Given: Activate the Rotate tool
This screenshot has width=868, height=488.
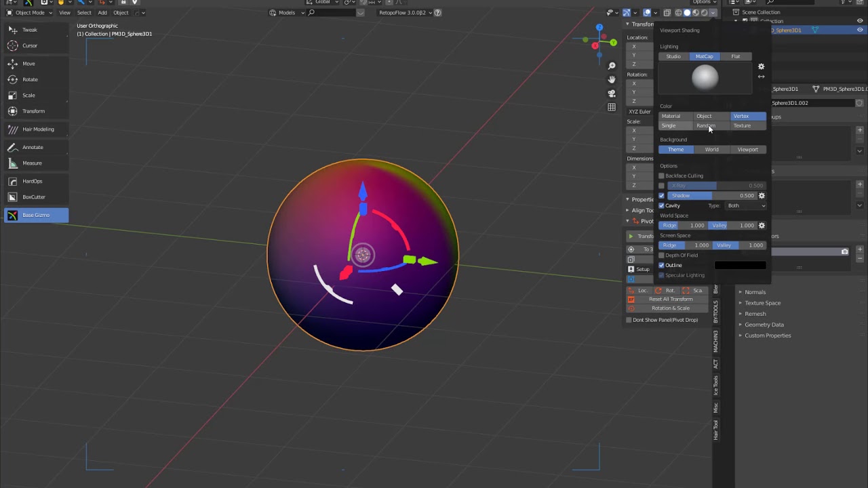Looking at the screenshot, I should (x=36, y=79).
